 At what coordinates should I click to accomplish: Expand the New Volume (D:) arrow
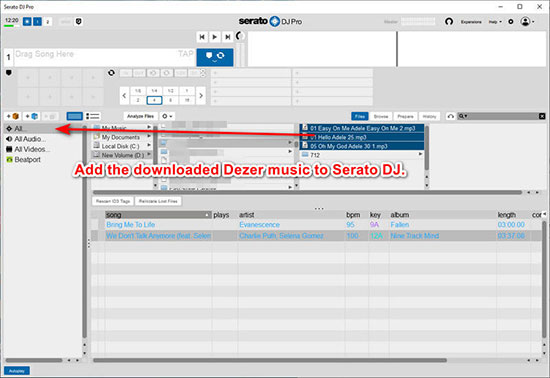149,154
